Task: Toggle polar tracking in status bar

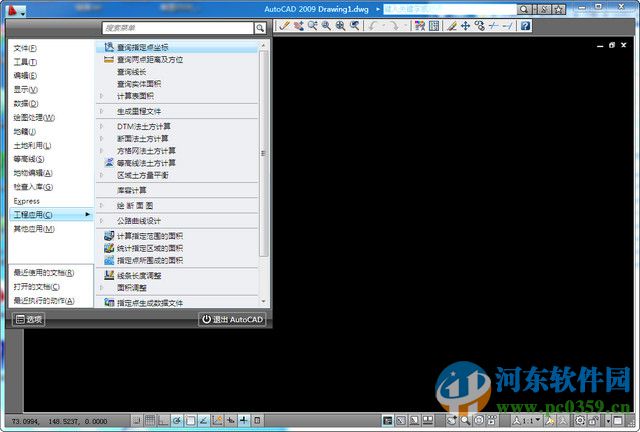Action: 177,420
